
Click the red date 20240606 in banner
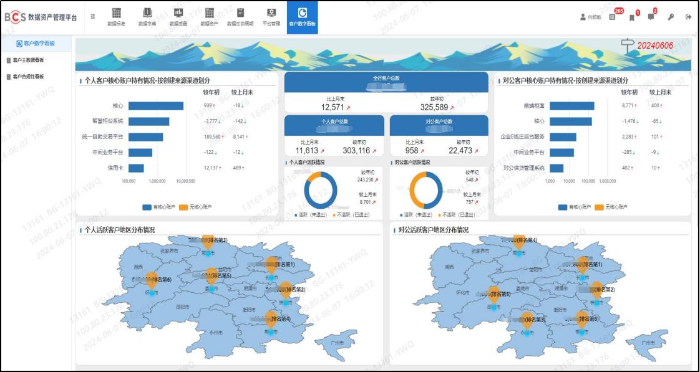pos(654,45)
